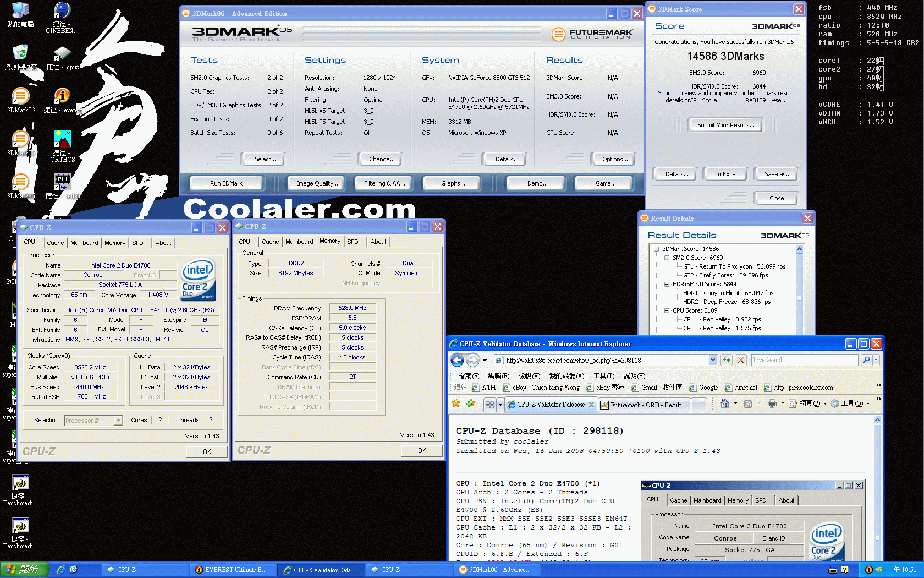This screenshot has width=924, height=578.
Task: Open the 檔案(F) File menu in IE
Action: point(468,376)
